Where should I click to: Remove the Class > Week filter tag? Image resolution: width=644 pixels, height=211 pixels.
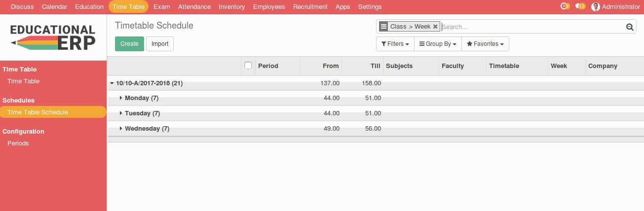pyautogui.click(x=435, y=27)
